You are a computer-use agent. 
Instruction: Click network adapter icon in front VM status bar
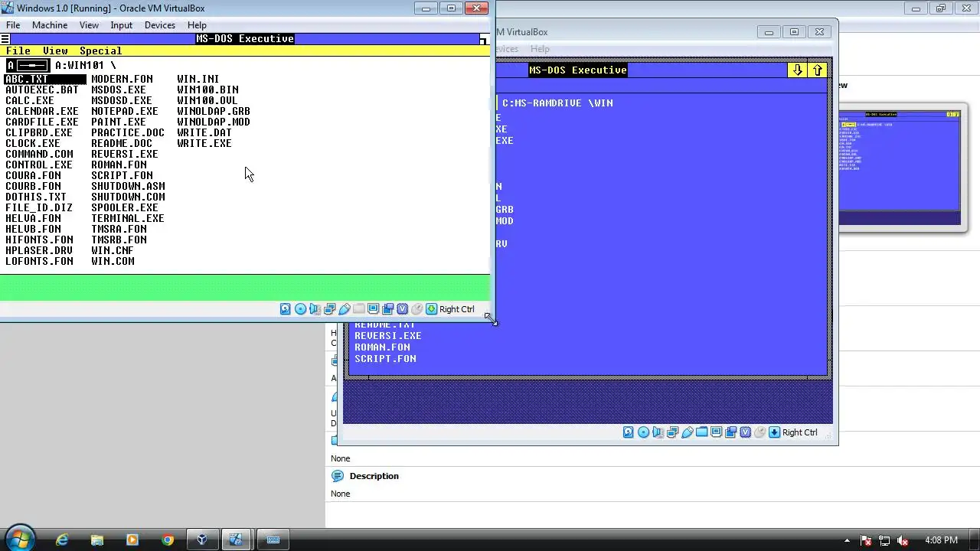point(329,309)
